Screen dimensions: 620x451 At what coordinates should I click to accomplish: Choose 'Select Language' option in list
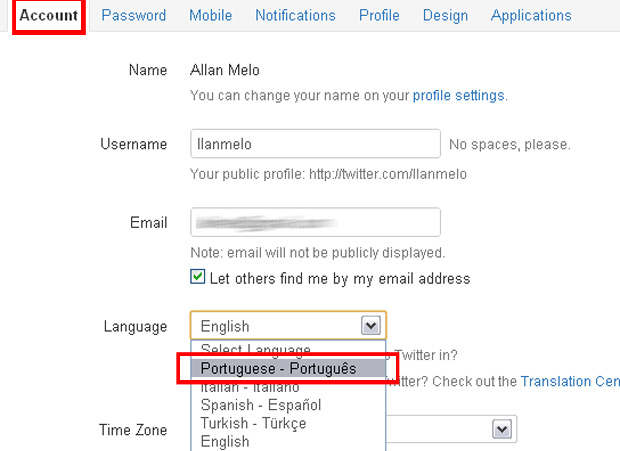[x=255, y=350]
